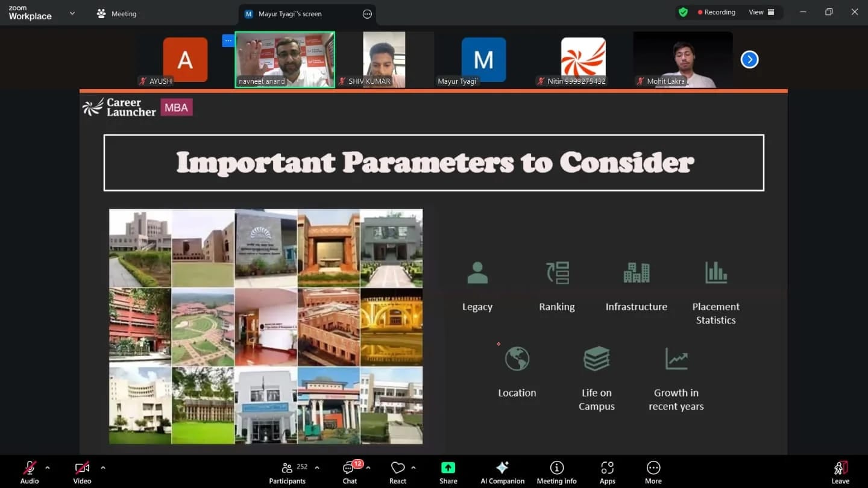
Task: Click the Placement Statistics bar chart icon
Action: [x=716, y=273]
